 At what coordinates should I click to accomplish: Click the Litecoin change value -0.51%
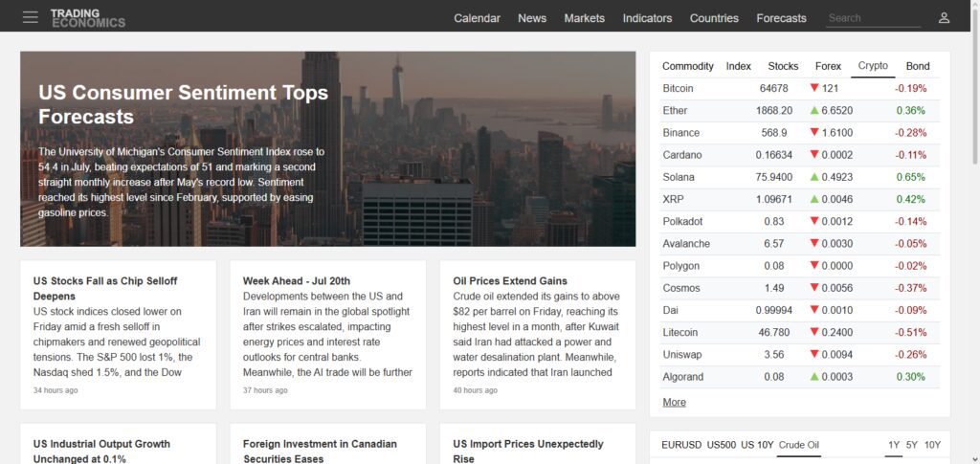tap(911, 332)
